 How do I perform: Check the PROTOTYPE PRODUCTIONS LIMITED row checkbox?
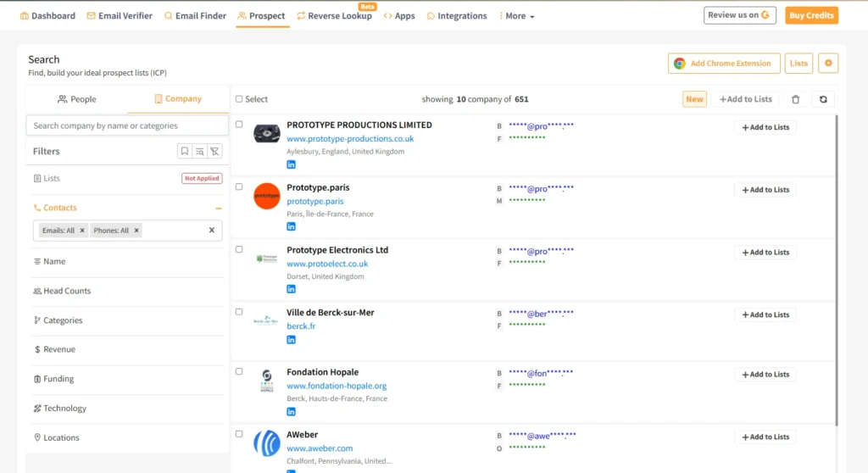pos(239,125)
